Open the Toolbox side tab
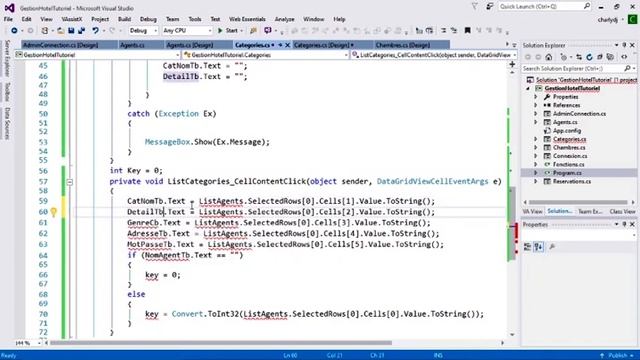640x360 pixels. coord(7,91)
